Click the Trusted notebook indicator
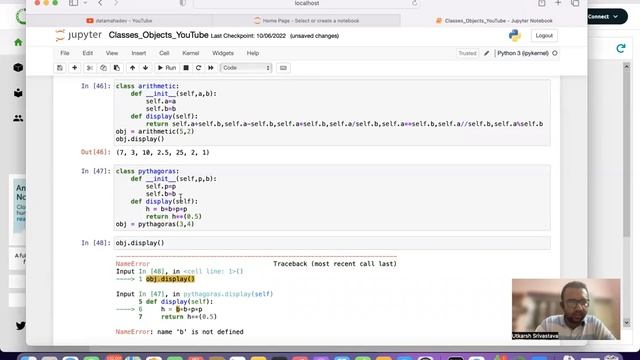The width and height of the screenshot is (640, 360). 467,53
